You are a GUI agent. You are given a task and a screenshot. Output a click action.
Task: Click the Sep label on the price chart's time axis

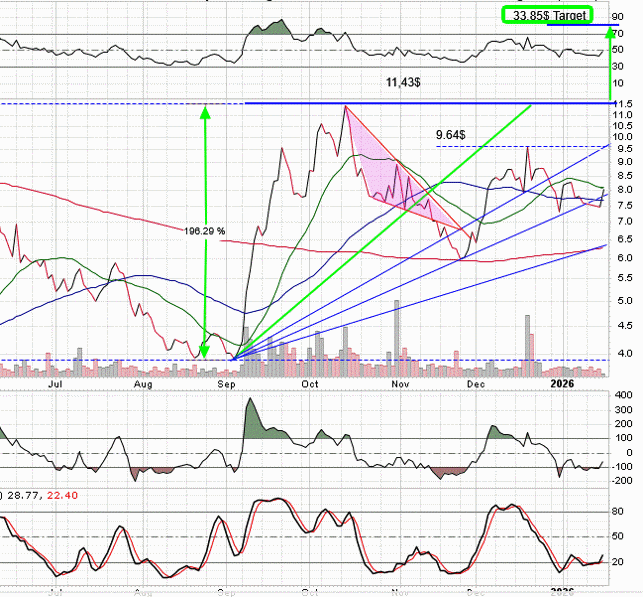(226, 383)
